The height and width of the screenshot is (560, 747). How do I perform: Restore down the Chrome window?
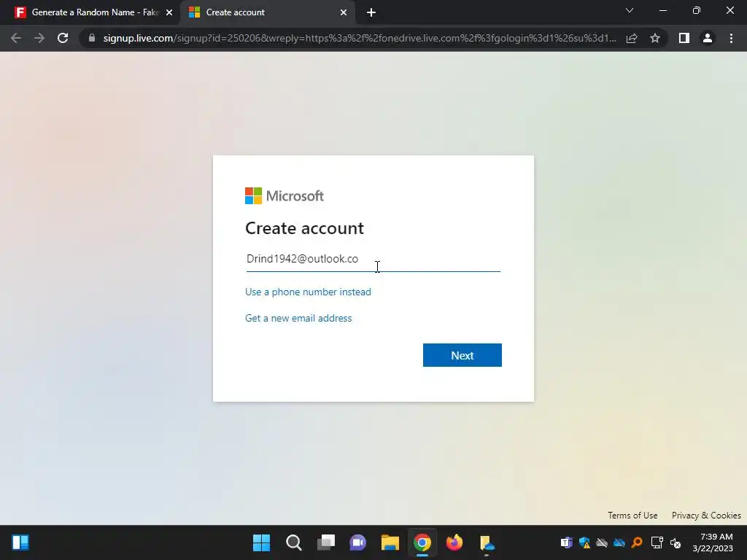tap(697, 10)
